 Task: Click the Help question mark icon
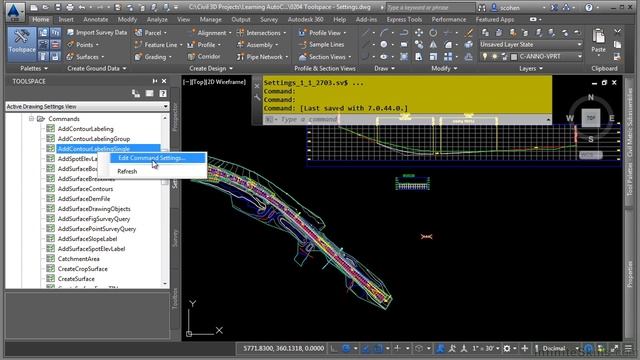(x=589, y=7)
